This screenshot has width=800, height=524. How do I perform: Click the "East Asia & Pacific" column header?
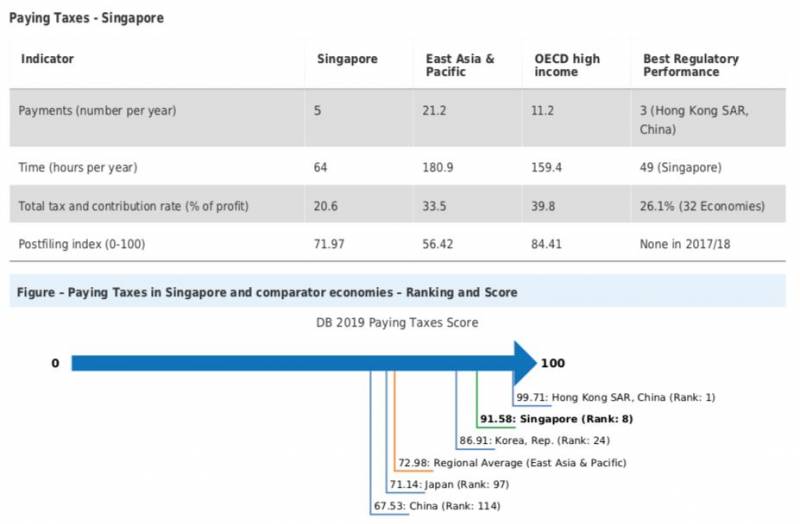click(453, 65)
